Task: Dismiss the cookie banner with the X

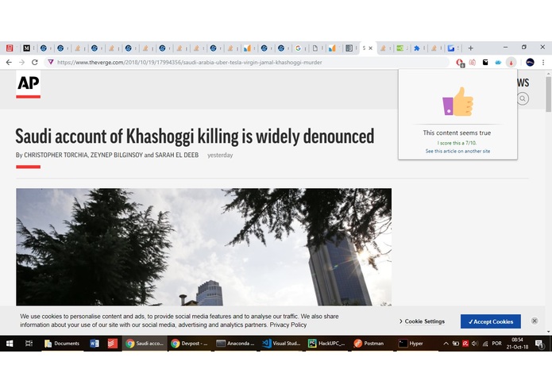Action: click(x=535, y=321)
